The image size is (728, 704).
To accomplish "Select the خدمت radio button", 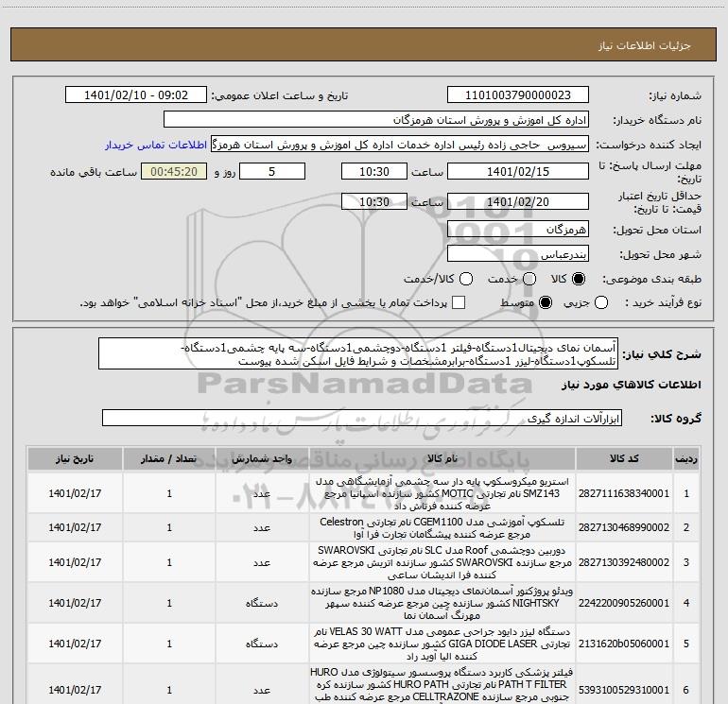I will tap(529, 279).
